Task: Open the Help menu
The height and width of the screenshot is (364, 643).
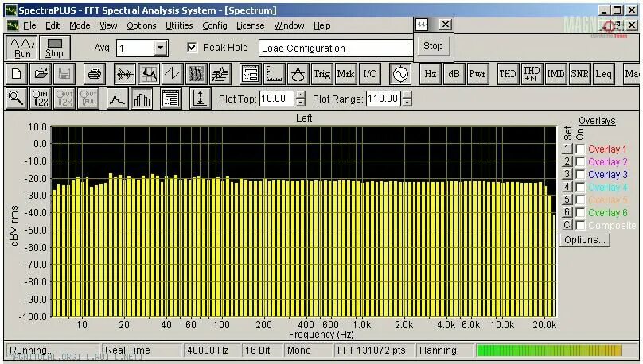Action: click(x=322, y=25)
